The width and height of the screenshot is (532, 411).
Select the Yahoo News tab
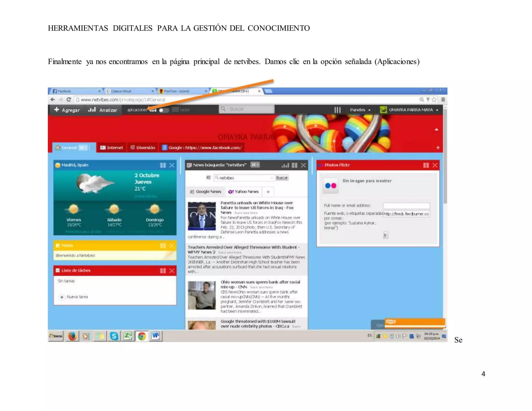(243, 192)
